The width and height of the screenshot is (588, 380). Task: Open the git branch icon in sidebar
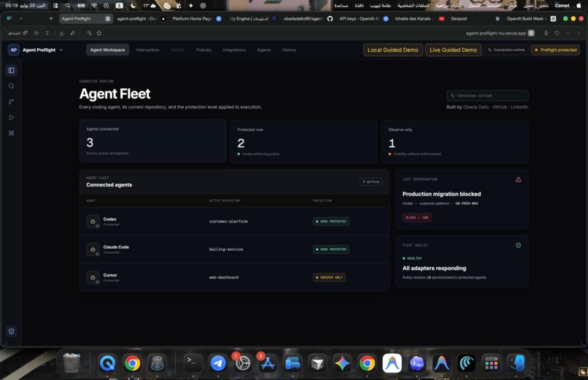pyautogui.click(x=11, y=101)
